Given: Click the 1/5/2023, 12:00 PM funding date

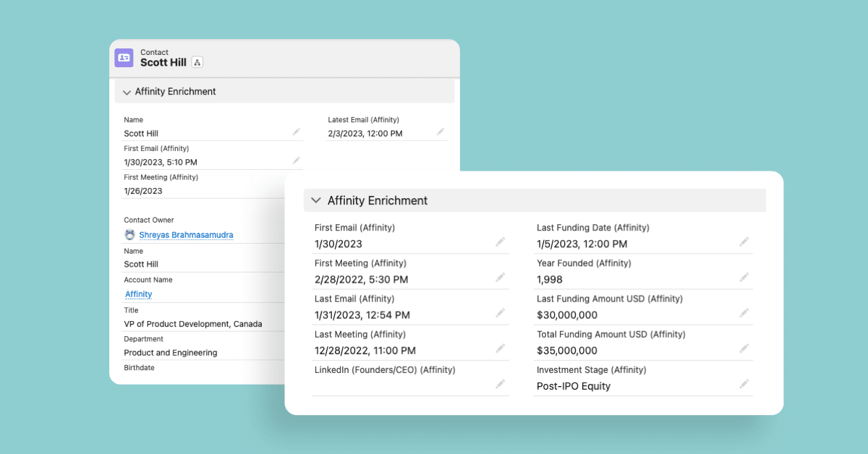Looking at the screenshot, I should (x=582, y=244).
